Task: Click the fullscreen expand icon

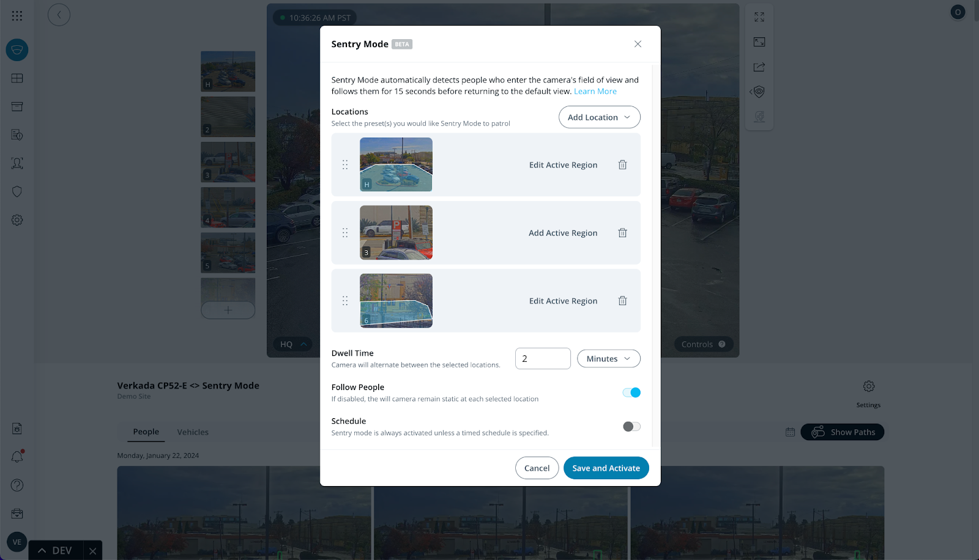Action: pos(759,17)
